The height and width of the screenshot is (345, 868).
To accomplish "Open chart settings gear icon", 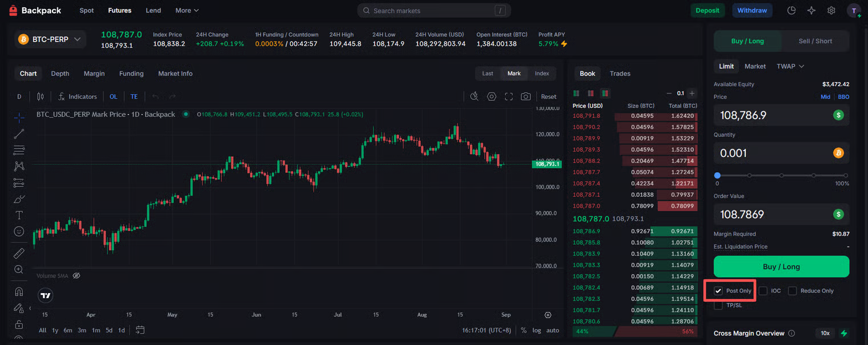I will (x=491, y=97).
